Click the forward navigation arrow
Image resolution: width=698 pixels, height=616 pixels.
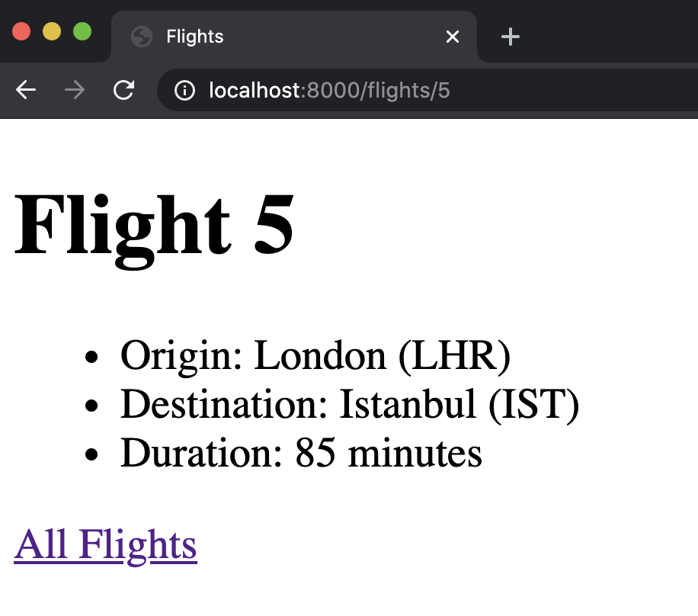74,90
